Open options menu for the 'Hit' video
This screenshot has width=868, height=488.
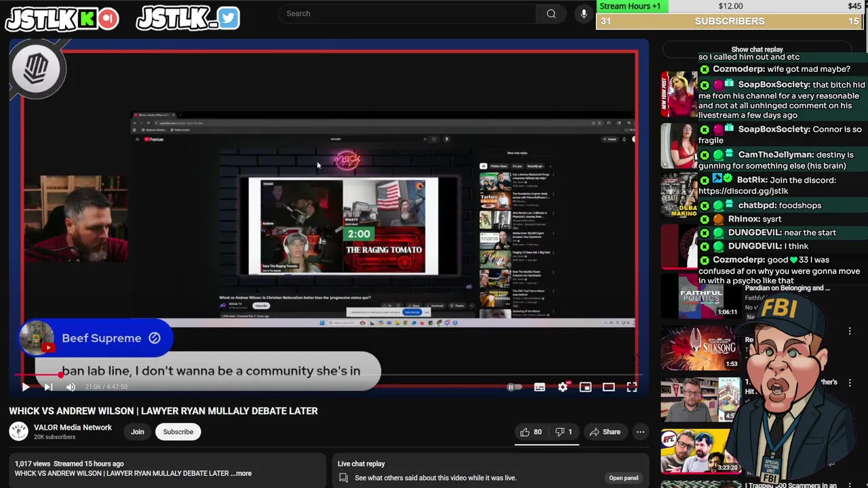850,383
